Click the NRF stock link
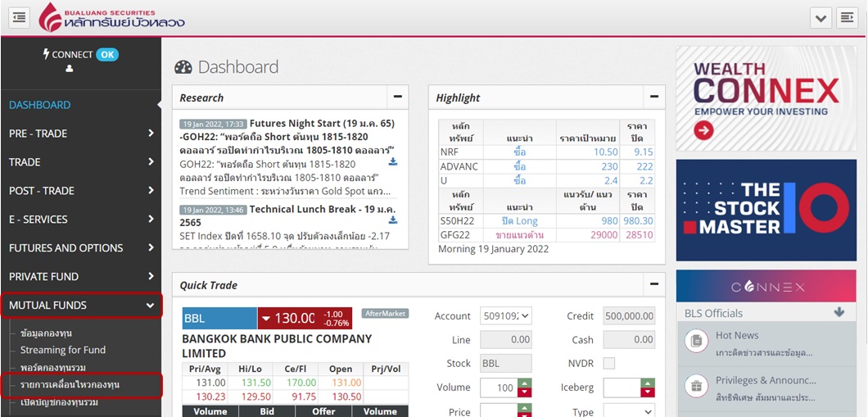 (x=449, y=152)
